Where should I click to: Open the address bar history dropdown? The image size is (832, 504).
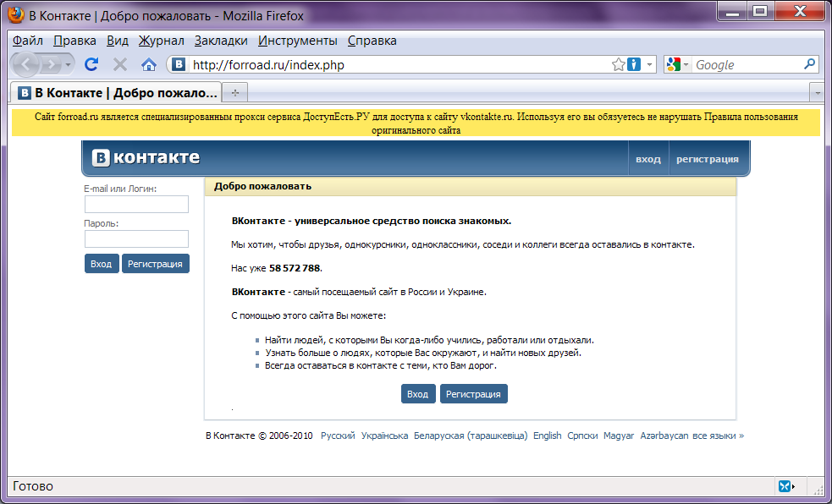click(649, 64)
